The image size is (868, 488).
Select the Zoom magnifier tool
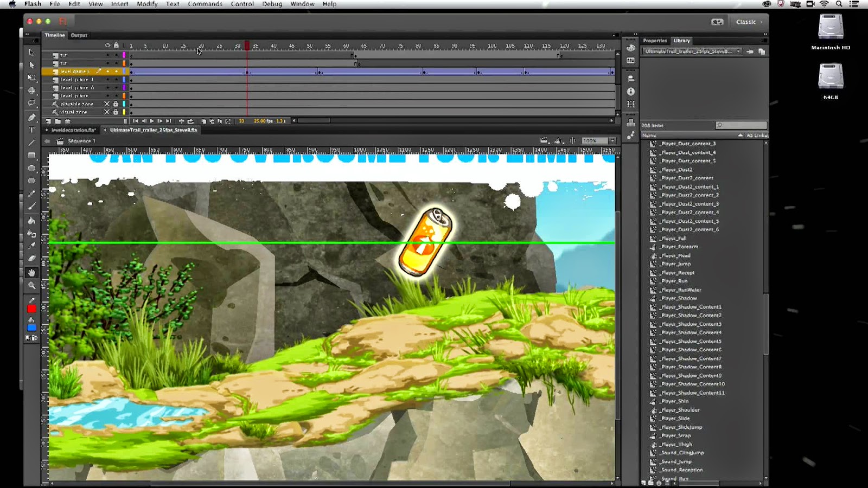[31, 285]
